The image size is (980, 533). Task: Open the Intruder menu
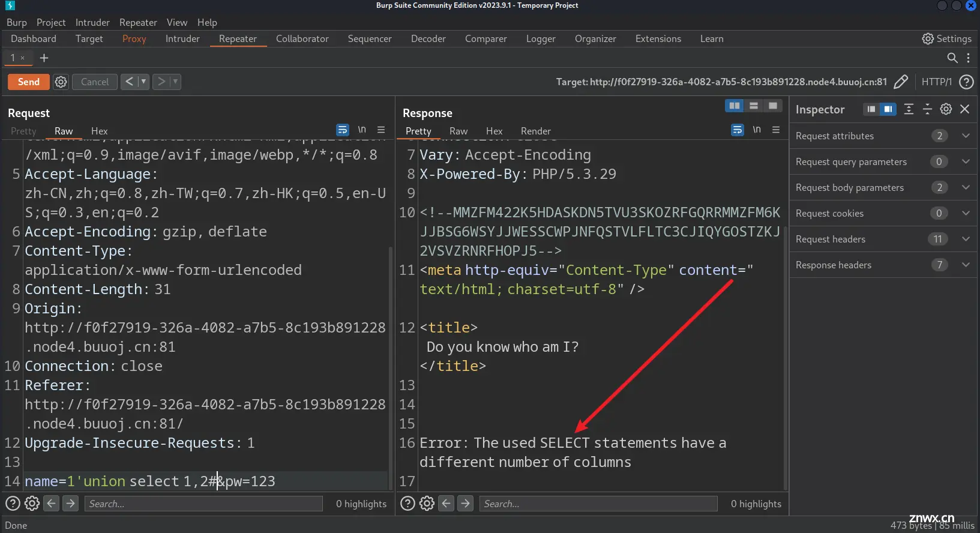click(92, 22)
